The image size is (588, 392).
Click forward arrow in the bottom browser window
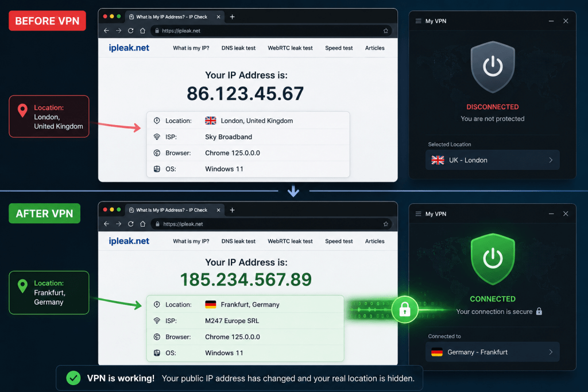pyautogui.click(x=118, y=224)
